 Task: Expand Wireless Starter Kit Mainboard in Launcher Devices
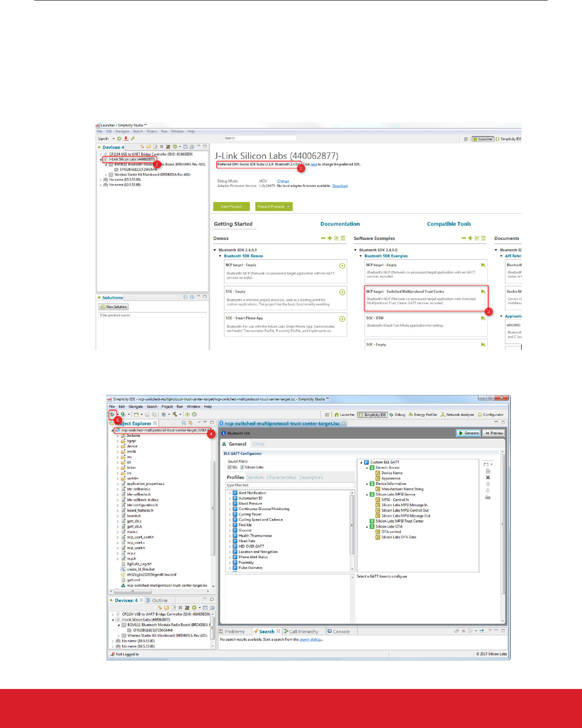(106, 175)
